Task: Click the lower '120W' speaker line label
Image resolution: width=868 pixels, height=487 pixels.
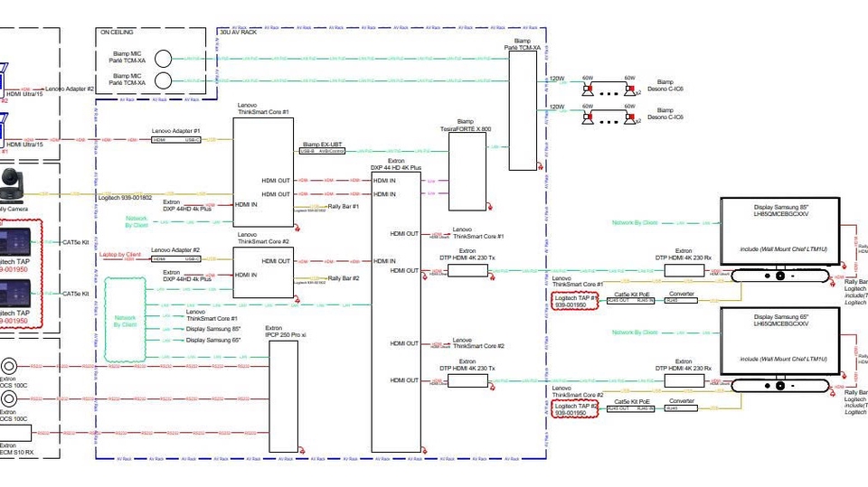Action: click(x=557, y=107)
